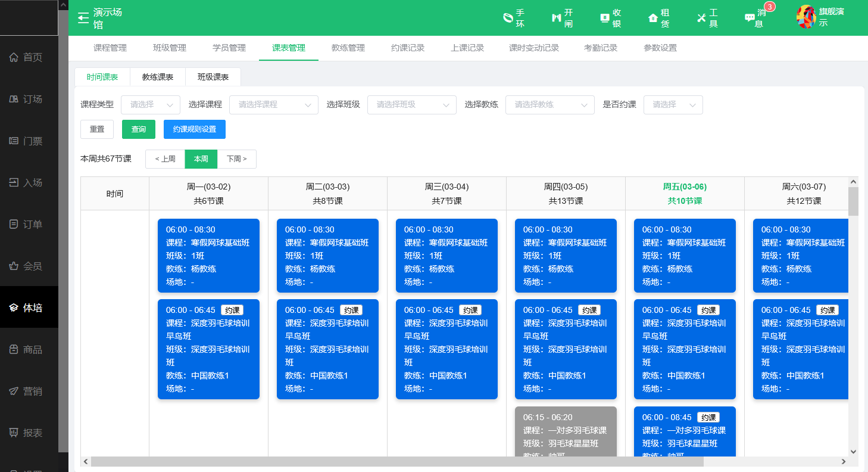Open the 报表 reports section
This screenshot has width=868, height=472.
pyautogui.click(x=29, y=433)
